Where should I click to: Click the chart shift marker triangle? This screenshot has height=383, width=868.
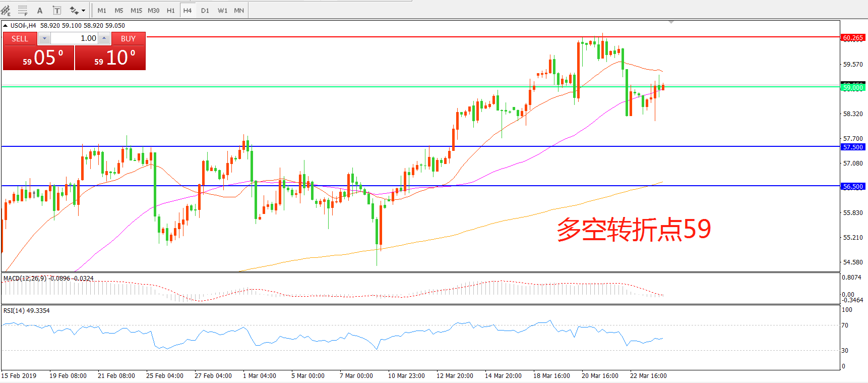(671, 22)
